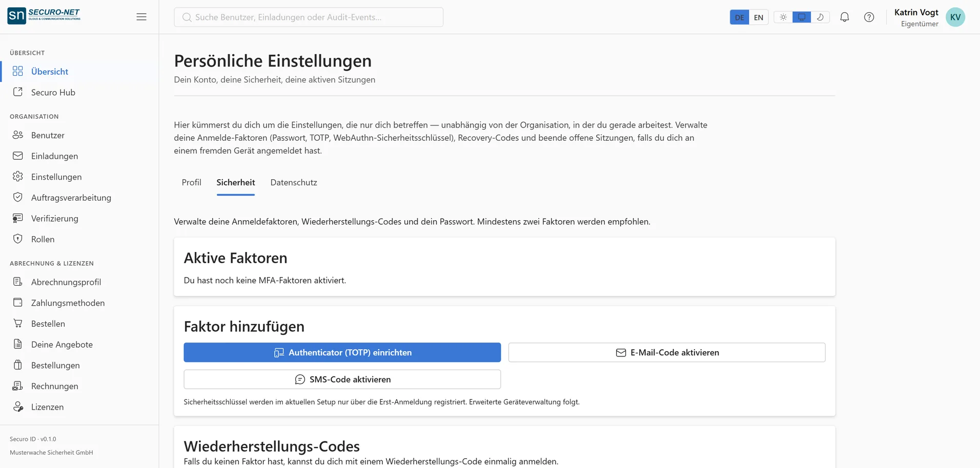The width and height of the screenshot is (980, 468).
Task: Click Authenticator (TOTP) einrichten button
Action: pyautogui.click(x=342, y=352)
